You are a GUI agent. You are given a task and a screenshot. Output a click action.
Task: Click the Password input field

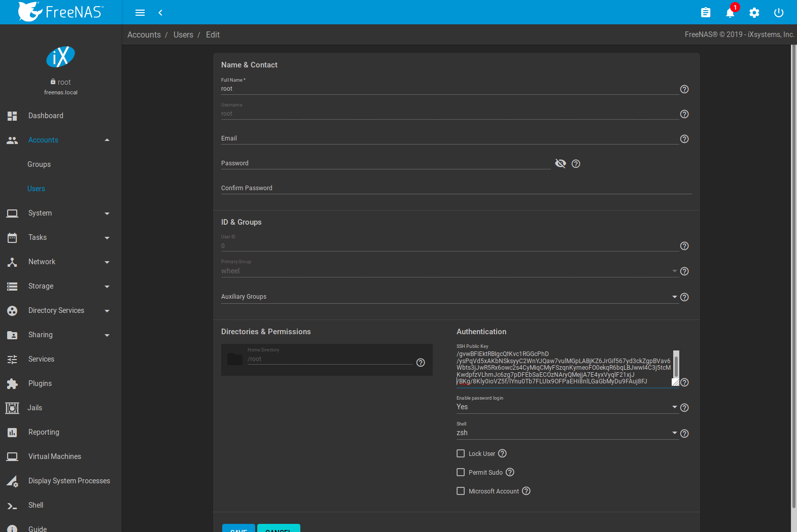[386, 163]
